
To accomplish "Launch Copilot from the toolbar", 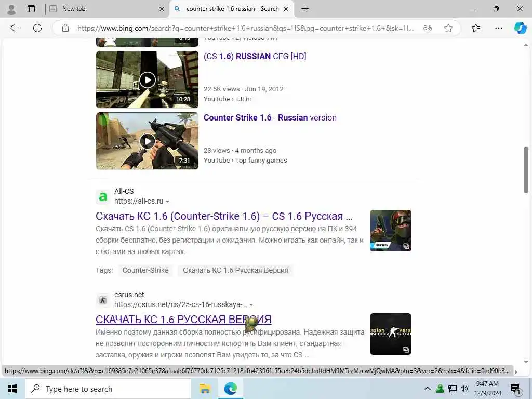I will click(x=520, y=28).
